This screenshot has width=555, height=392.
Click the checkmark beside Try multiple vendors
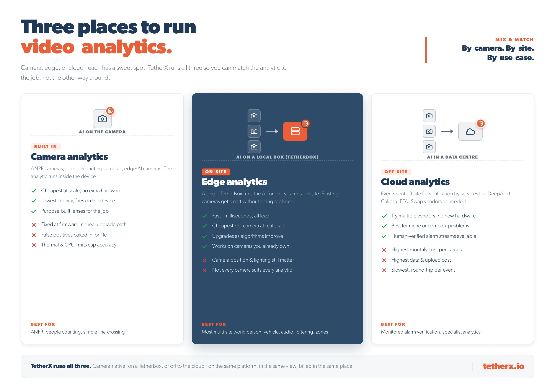[x=384, y=216]
